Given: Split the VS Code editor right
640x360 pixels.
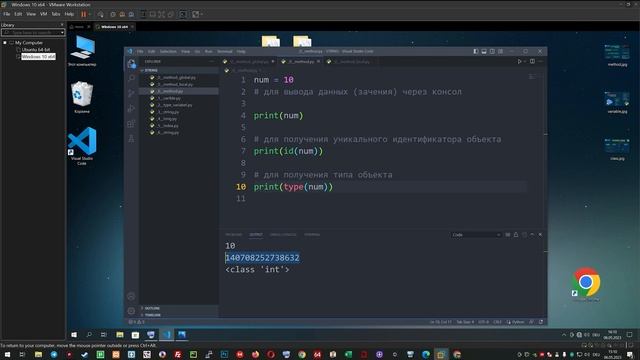Looking at the screenshot, I should click(532, 62).
